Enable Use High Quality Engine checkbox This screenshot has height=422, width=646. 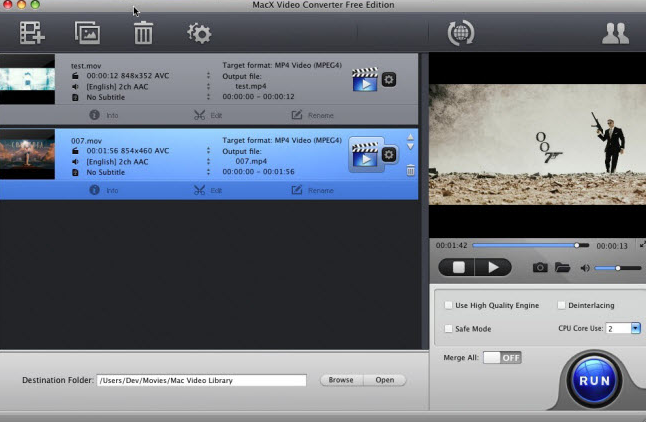448,305
